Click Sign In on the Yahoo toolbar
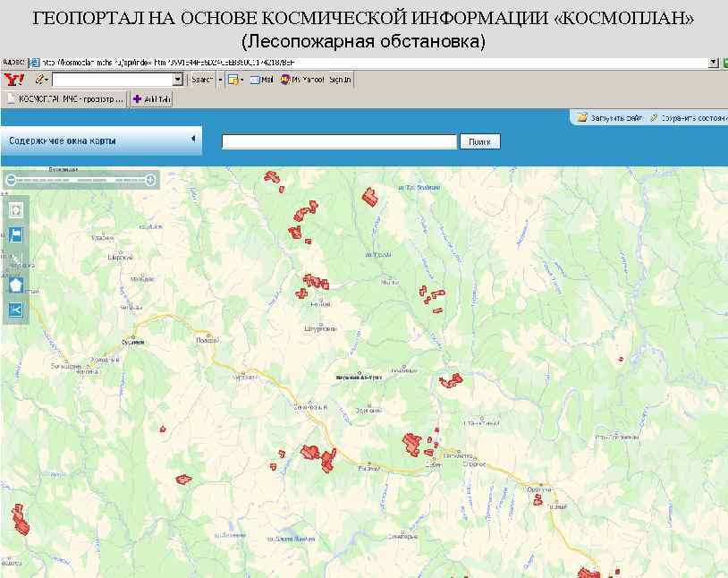The height and width of the screenshot is (578, 728). (x=340, y=80)
